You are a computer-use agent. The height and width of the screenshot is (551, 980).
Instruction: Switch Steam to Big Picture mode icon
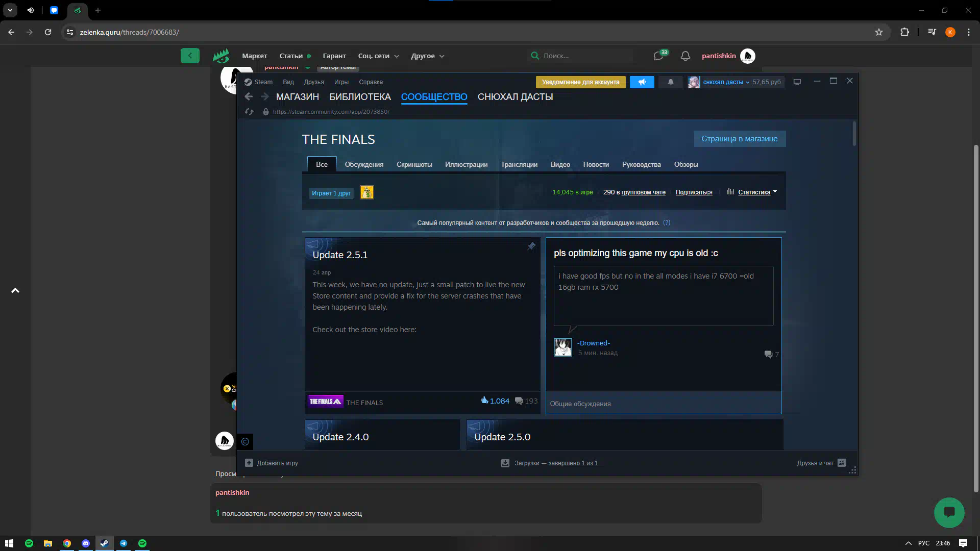tap(797, 82)
